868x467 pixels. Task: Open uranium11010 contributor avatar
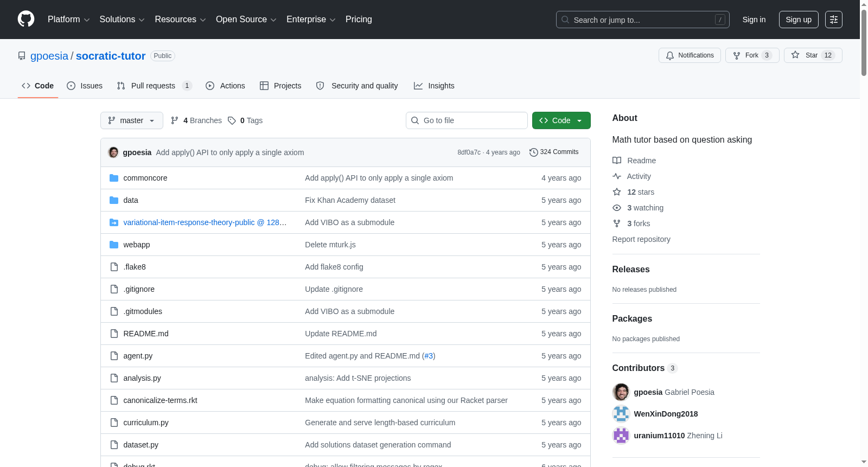(x=621, y=436)
